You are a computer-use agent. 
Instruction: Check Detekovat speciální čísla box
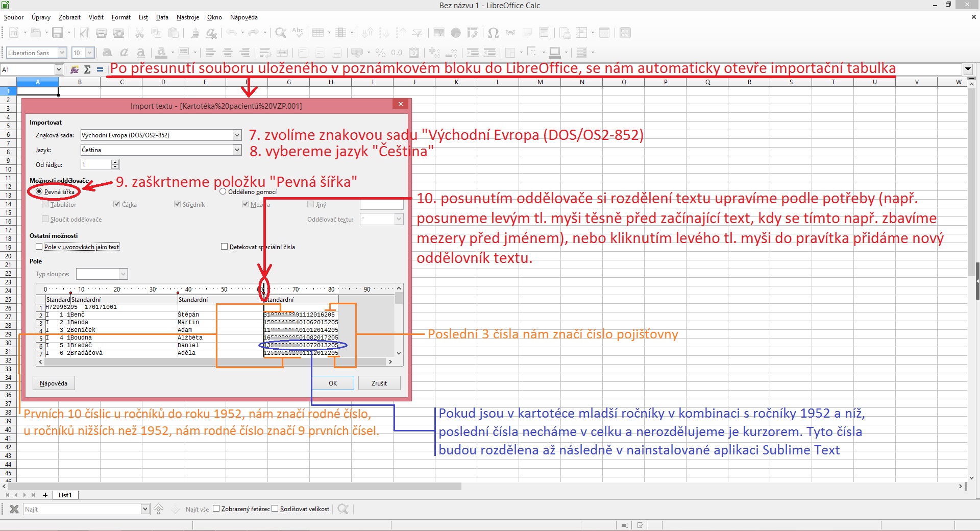pyautogui.click(x=224, y=247)
